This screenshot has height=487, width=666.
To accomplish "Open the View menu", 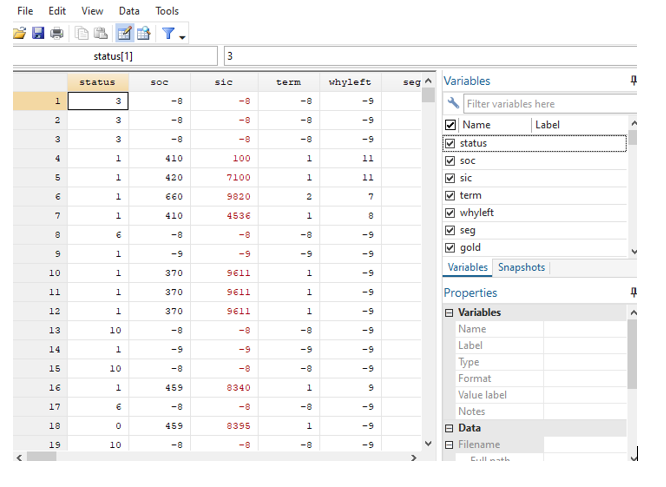I will 92,11.
